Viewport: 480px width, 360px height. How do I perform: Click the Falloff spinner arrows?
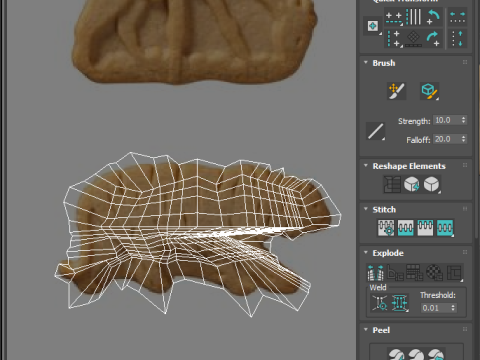(464, 139)
